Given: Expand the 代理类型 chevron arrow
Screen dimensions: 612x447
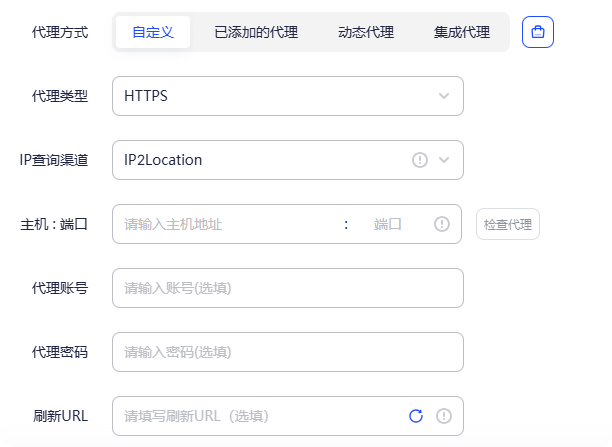Looking at the screenshot, I should point(444,96).
